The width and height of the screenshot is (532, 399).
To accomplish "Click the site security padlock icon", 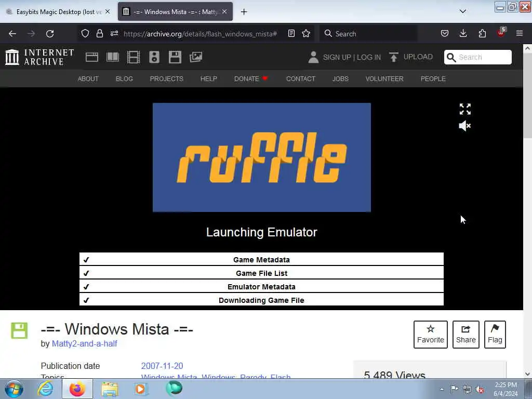I will click(x=99, y=33).
